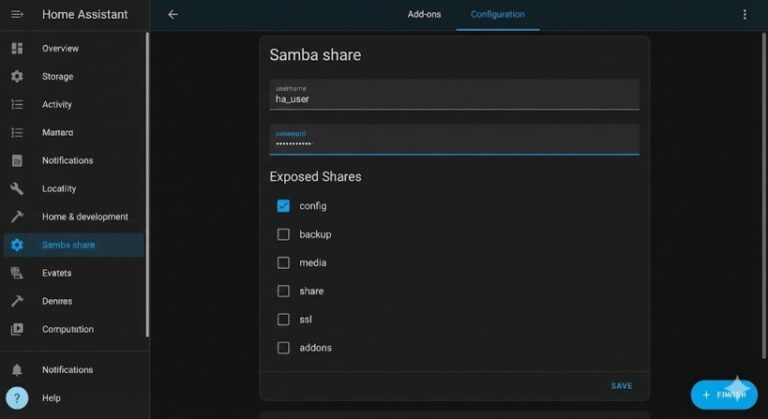The image size is (768, 419).
Task: Tick the media share checkbox
Action: (283, 263)
